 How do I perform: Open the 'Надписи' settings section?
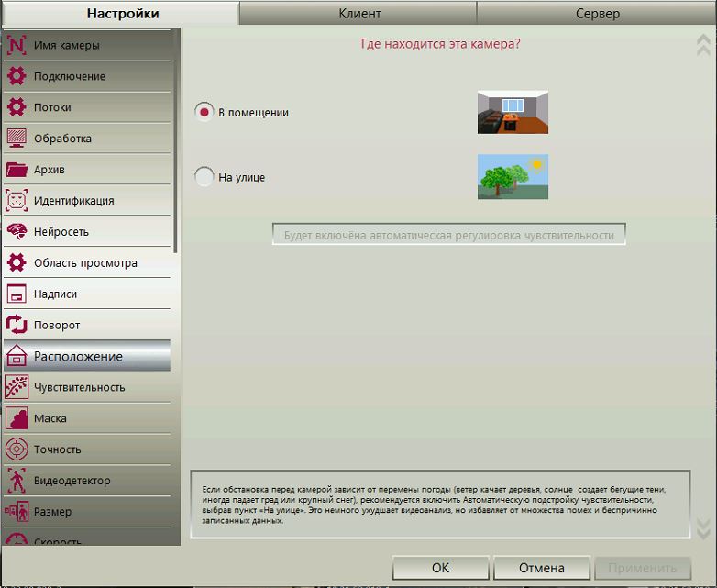(87, 294)
